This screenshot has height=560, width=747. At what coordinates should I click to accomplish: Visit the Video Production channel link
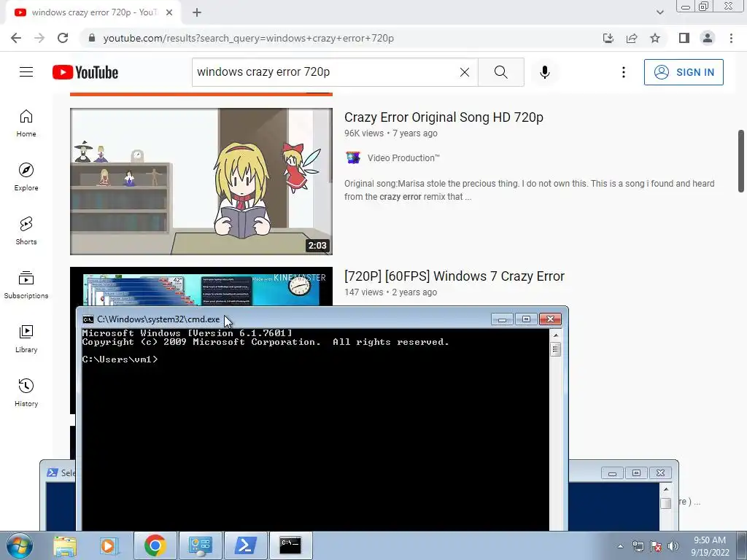[x=403, y=158]
